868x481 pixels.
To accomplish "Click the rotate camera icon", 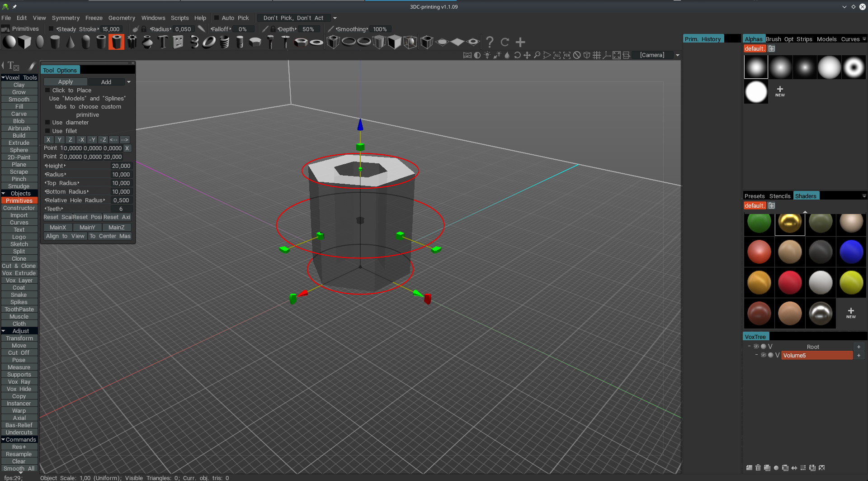I will pyautogui.click(x=517, y=55).
